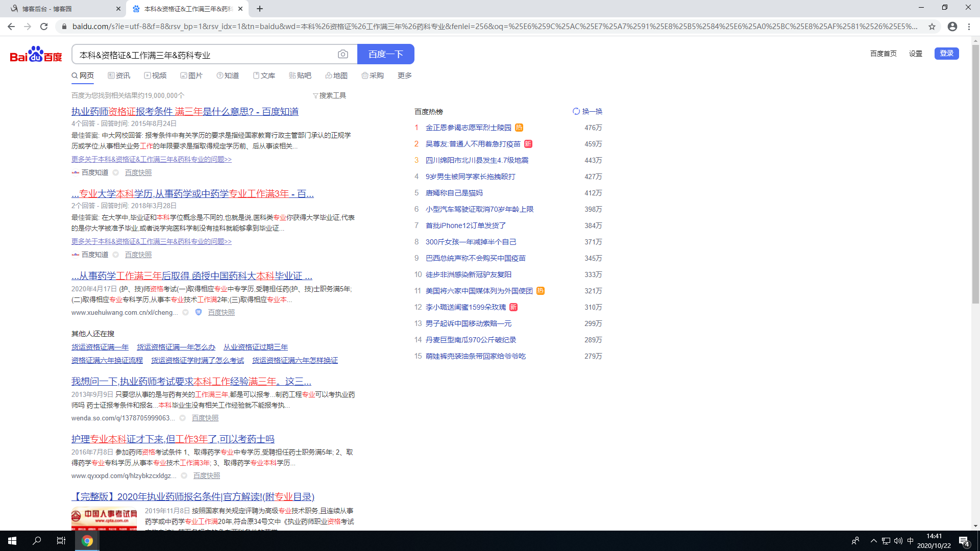The width and height of the screenshot is (980, 551).
Task: Open the Chrome profile account icon
Action: coord(952,27)
